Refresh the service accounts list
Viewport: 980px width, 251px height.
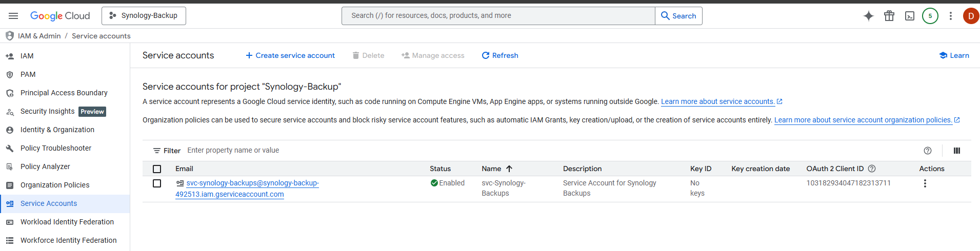pos(500,55)
